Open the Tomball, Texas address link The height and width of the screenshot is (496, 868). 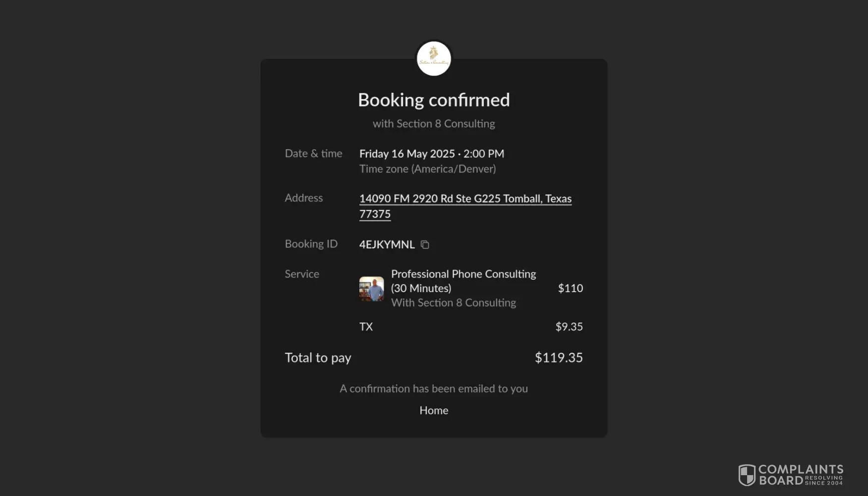pos(465,199)
